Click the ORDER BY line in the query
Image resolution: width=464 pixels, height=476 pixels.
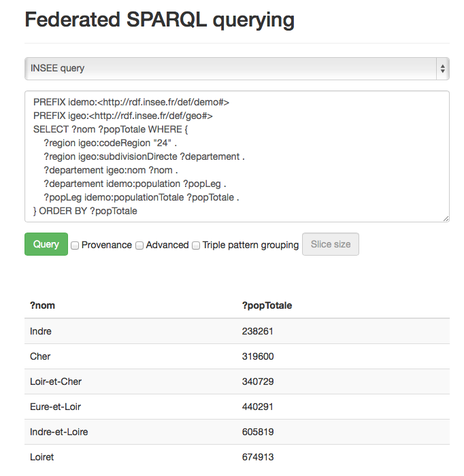click(85, 211)
